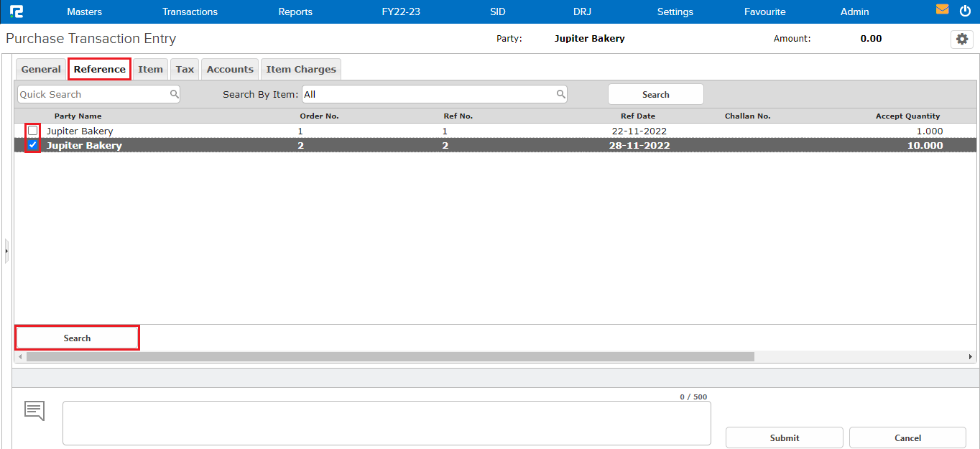Expand the collapsed left side panel
Image resolution: width=980 pixels, height=449 pixels.
tap(6, 250)
